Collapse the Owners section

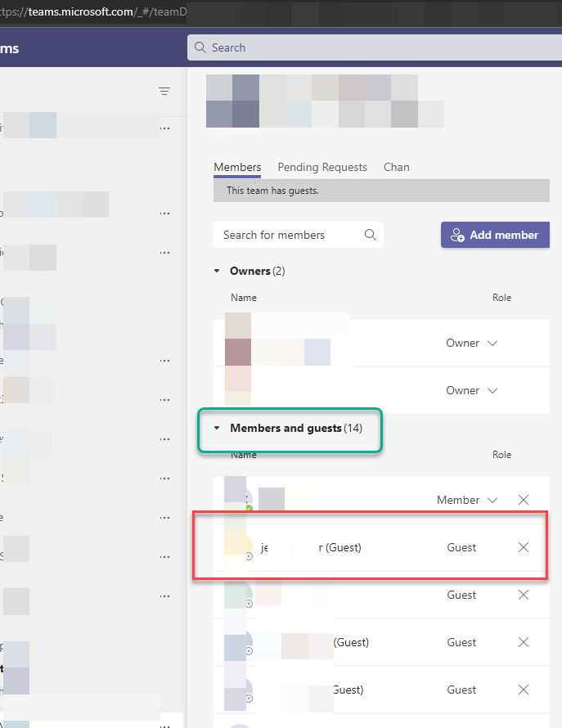[x=217, y=271]
